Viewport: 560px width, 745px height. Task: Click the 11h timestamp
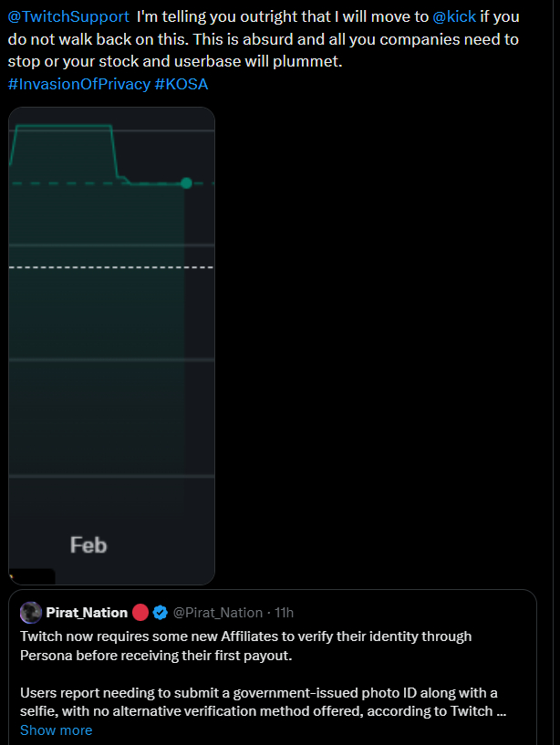click(284, 613)
